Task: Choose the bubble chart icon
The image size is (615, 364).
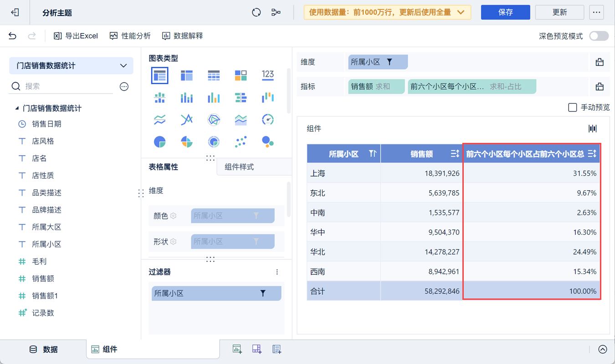Action: [268, 142]
